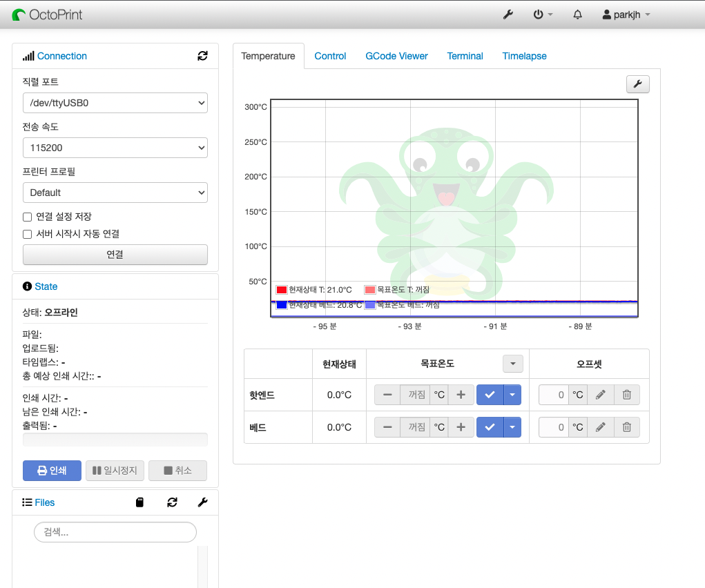Refresh the file list in Files

[x=172, y=502]
